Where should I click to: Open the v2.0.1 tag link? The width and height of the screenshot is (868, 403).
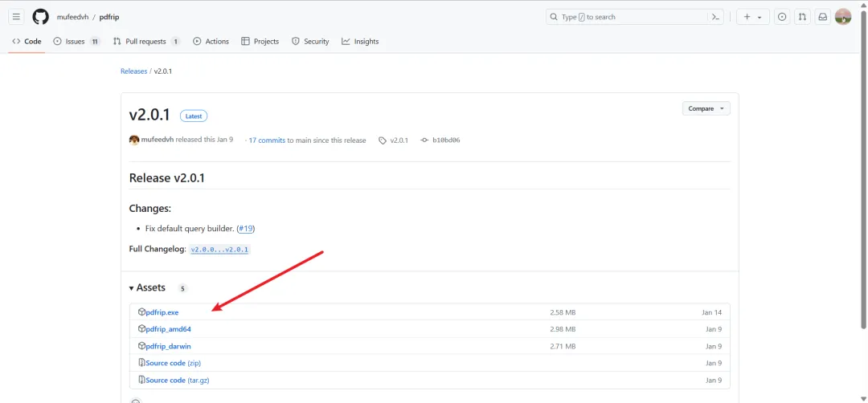click(x=394, y=140)
